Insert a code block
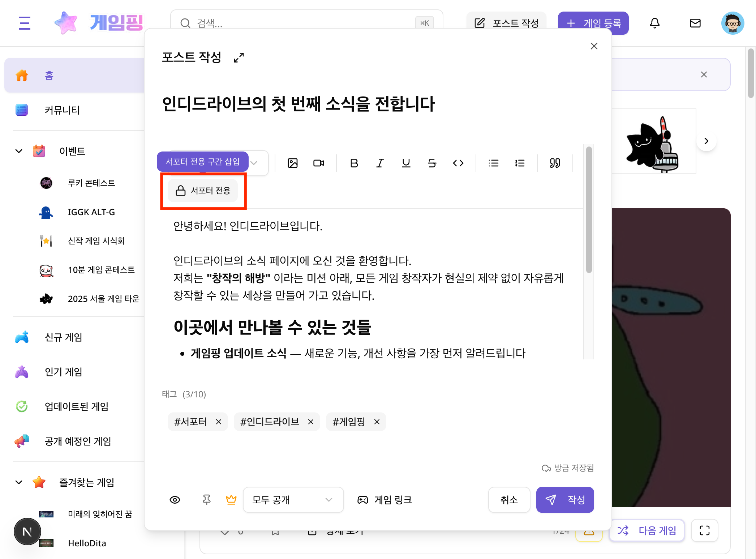 coord(458,163)
